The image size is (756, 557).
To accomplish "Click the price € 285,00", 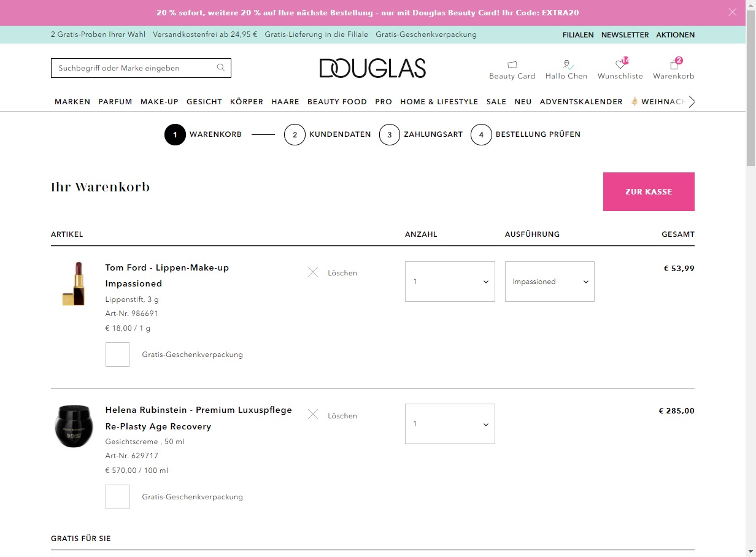I will (x=677, y=411).
